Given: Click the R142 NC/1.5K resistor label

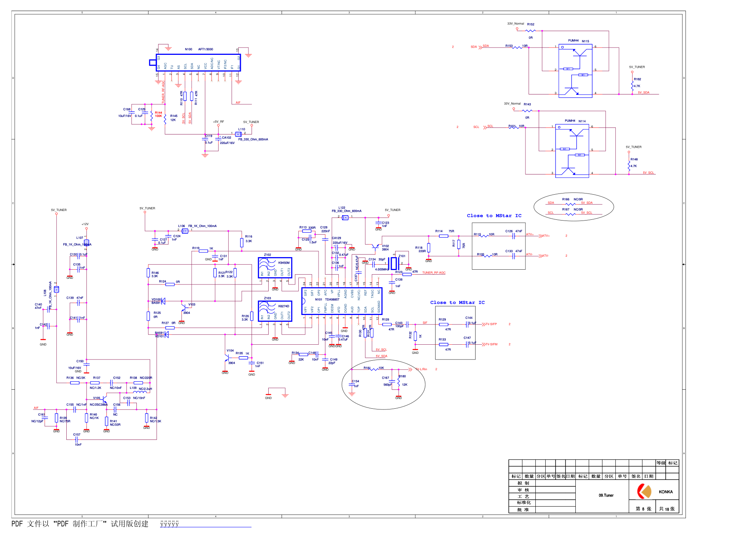Looking at the screenshot, I should point(155,419).
